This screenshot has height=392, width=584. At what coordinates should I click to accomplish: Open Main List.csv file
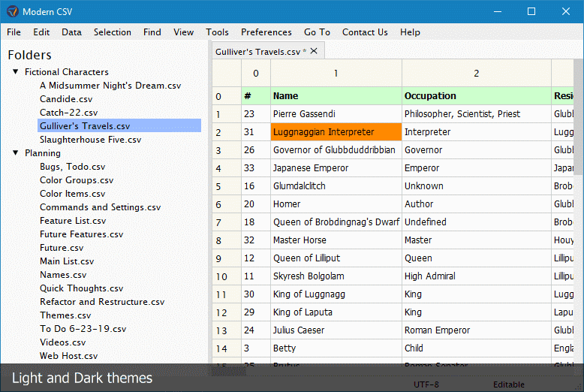click(67, 261)
